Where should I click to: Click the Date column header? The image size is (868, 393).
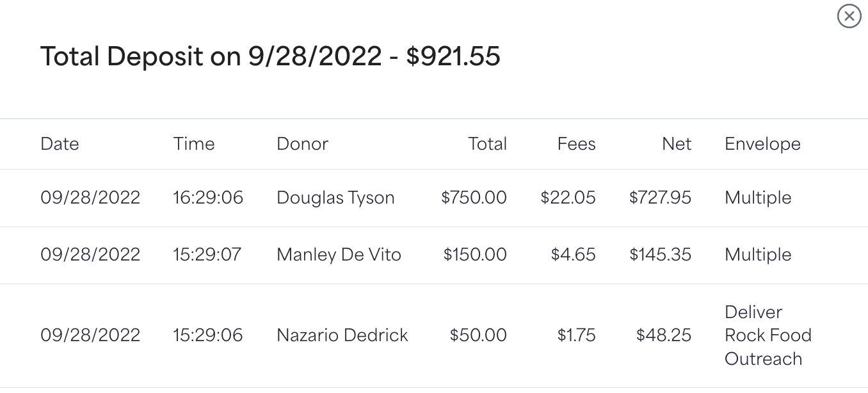60,144
